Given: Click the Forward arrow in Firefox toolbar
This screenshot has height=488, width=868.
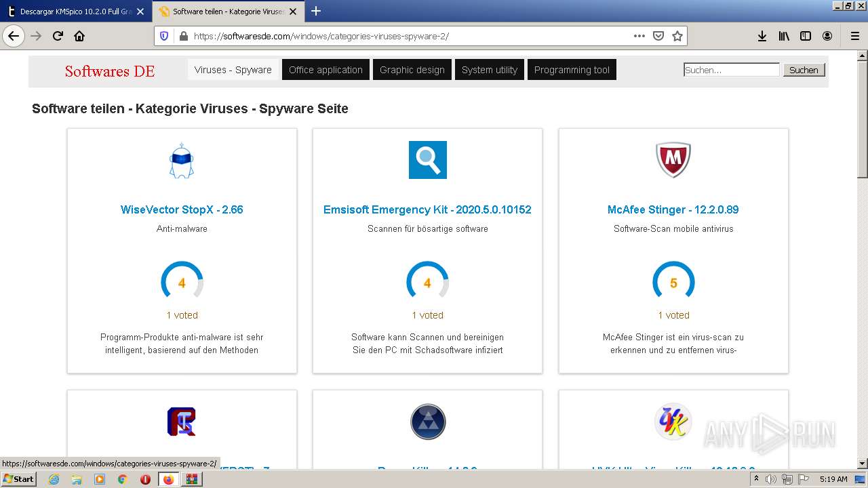Looking at the screenshot, I should pyautogui.click(x=37, y=36).
